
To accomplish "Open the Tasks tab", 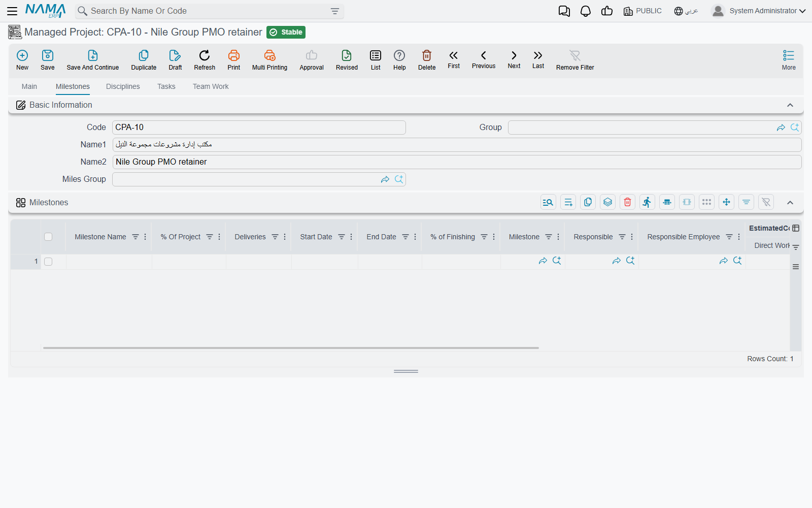I will 166,86.
